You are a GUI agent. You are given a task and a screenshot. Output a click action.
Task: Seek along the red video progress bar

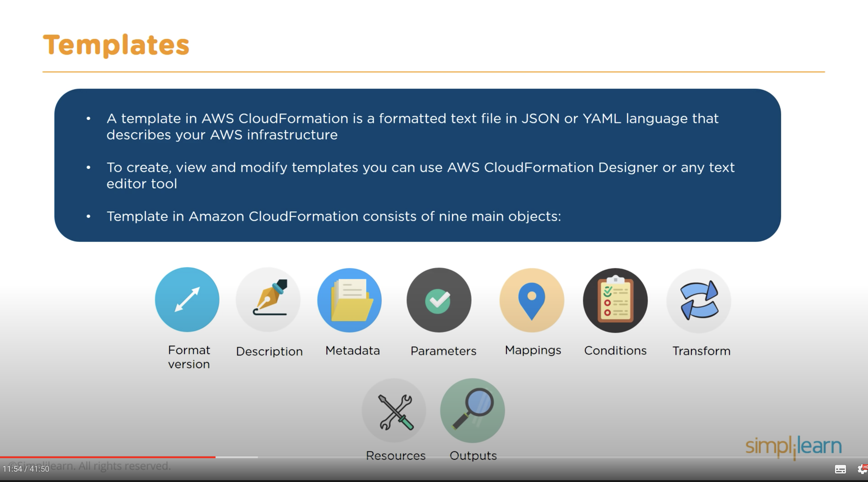point(108,457)
